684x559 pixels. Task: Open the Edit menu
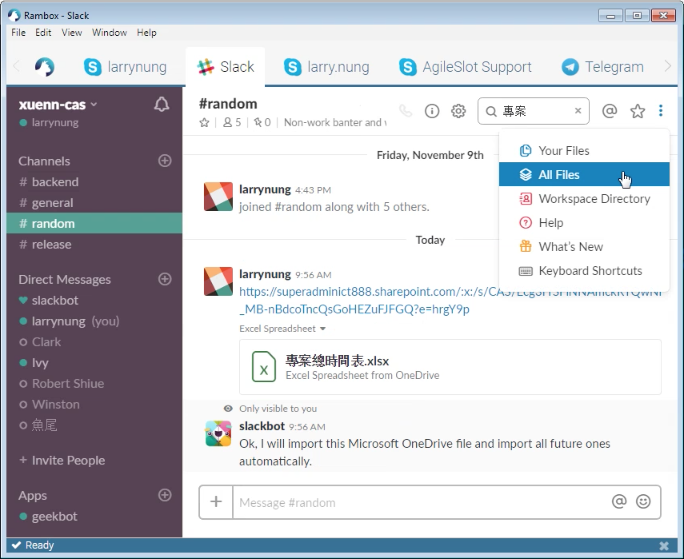pos(43,33)
